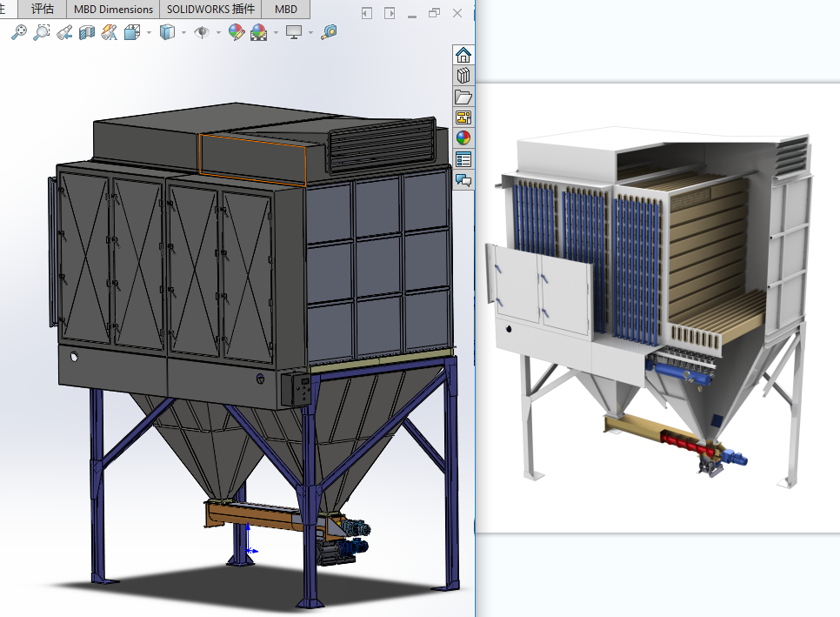
Task: Expand the Hide/Show Items dropdown arrow
Action: pos(217,32)
